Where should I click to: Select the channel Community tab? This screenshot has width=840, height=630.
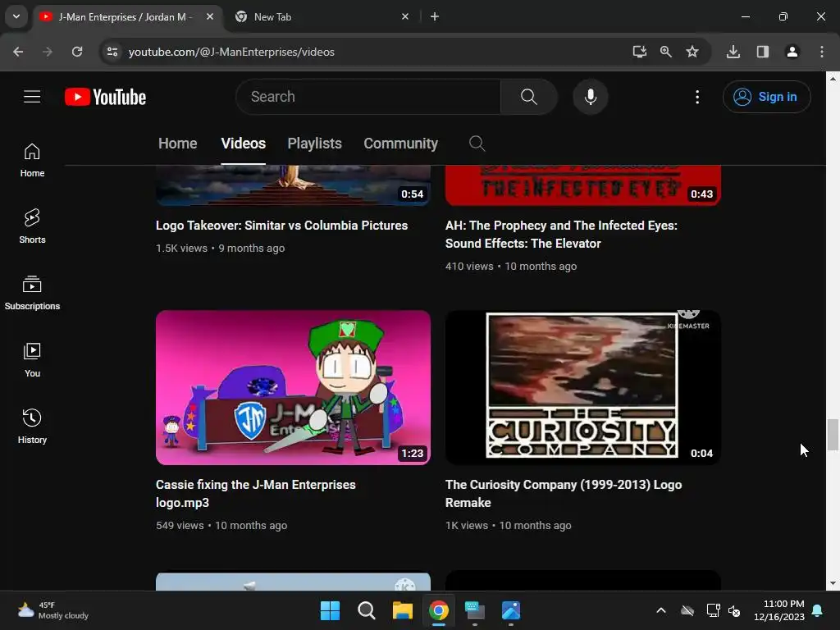point(400,144)
